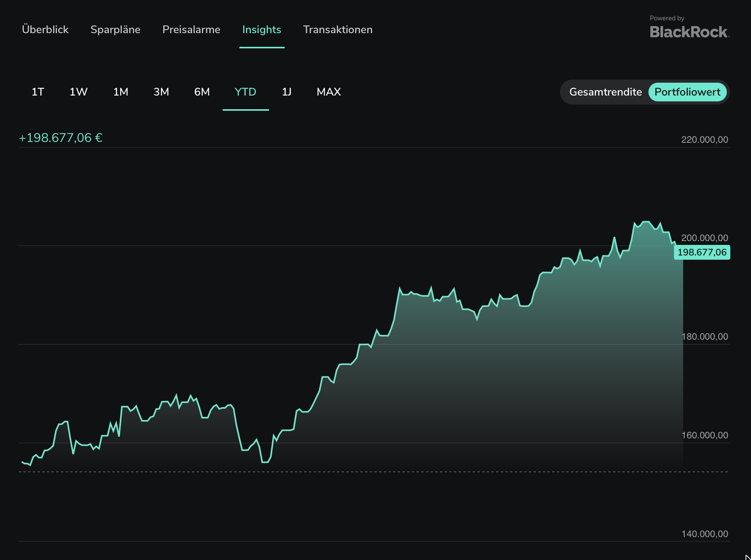Show the 1J time range
Image resolution: width=751 pixels, height=560 pixels.
pyautogui.click(x=287, y=92)
